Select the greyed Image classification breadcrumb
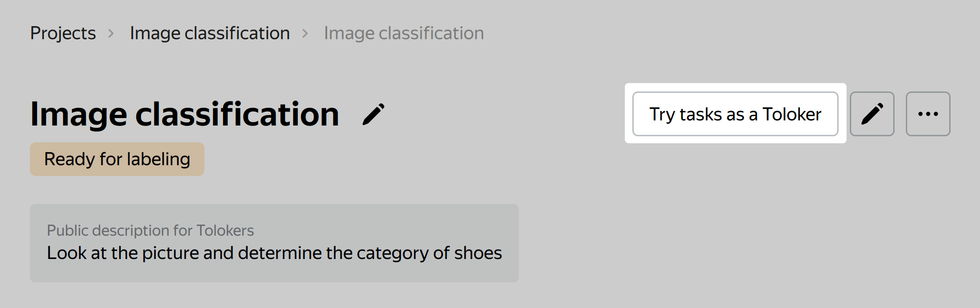 404,34
